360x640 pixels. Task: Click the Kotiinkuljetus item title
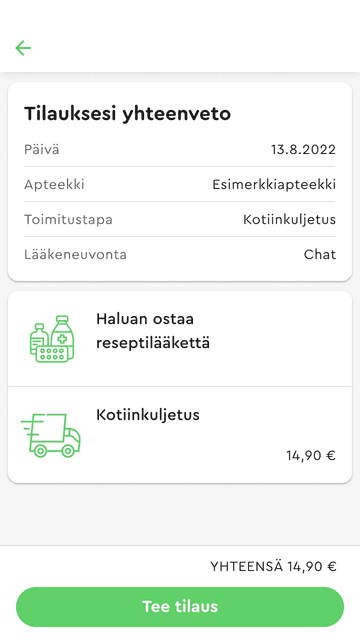click(148, 415)
